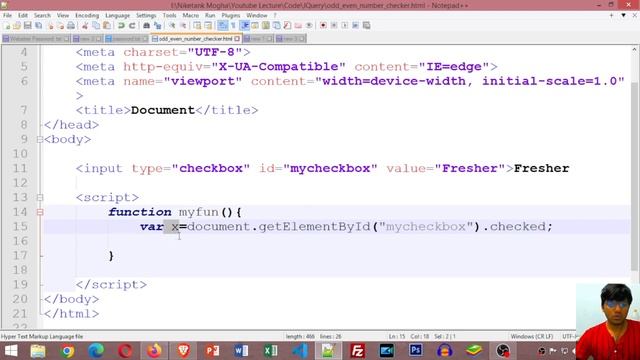Toggle Word Wrap from the toolbar

click(222, 25)
